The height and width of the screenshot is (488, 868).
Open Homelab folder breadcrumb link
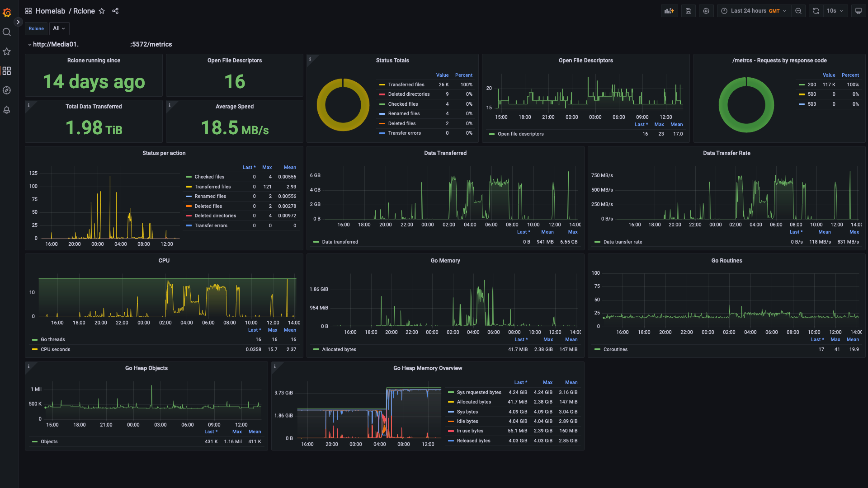50,11
